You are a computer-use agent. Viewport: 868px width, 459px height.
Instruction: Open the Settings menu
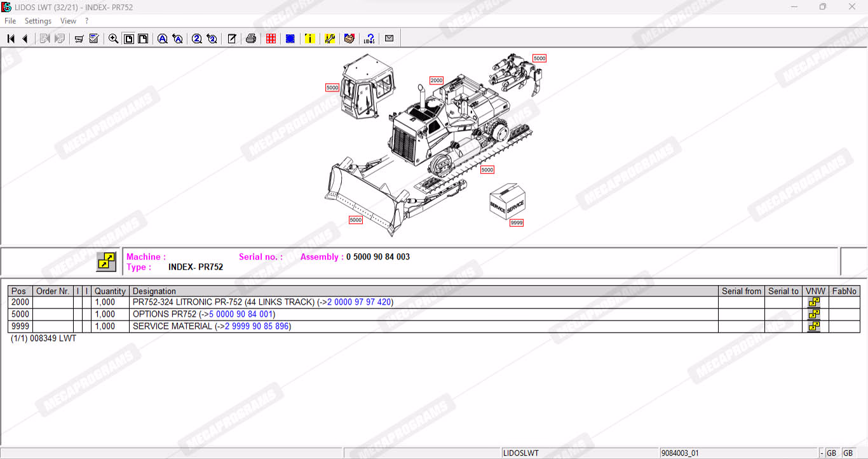(38, 21)
